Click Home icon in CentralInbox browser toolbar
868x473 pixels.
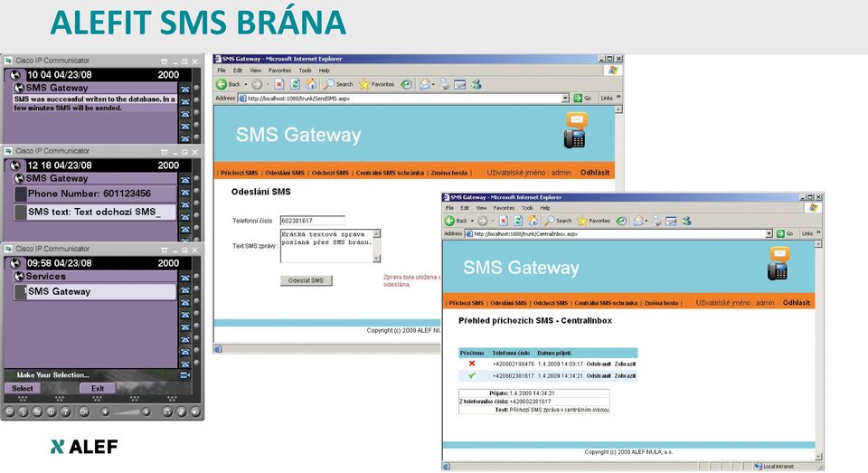(533, 221)
